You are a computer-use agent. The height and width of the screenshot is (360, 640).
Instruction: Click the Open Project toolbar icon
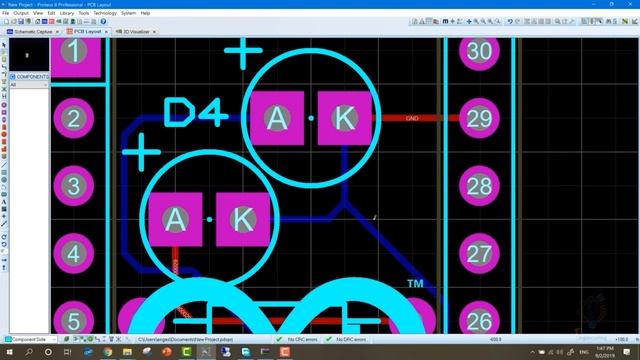pos(13,21)
